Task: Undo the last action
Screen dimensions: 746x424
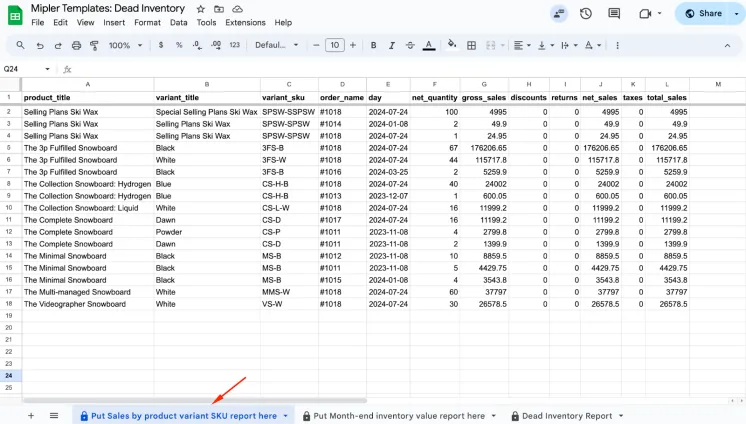Action: (40, 45)
